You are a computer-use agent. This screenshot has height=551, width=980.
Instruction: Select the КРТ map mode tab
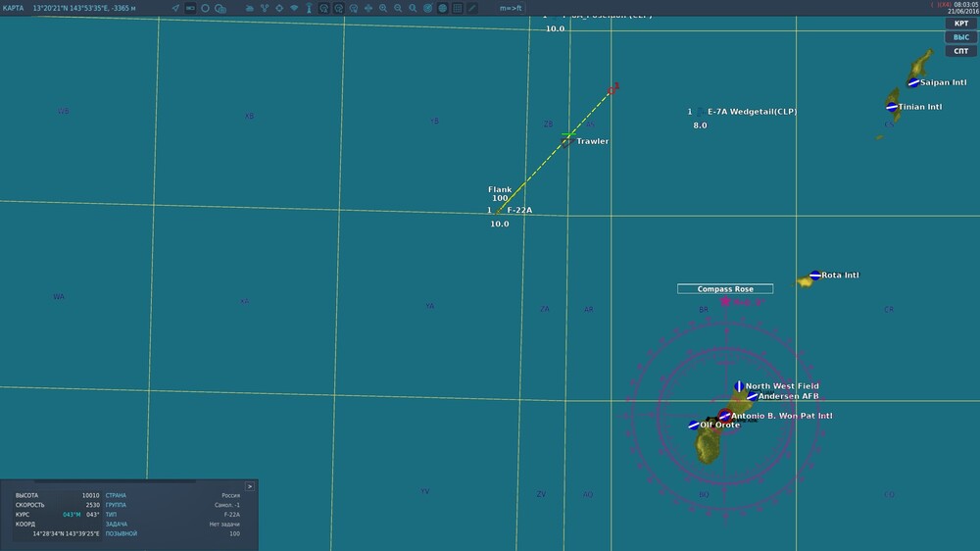pyautogui.click(x=961, y=24)
